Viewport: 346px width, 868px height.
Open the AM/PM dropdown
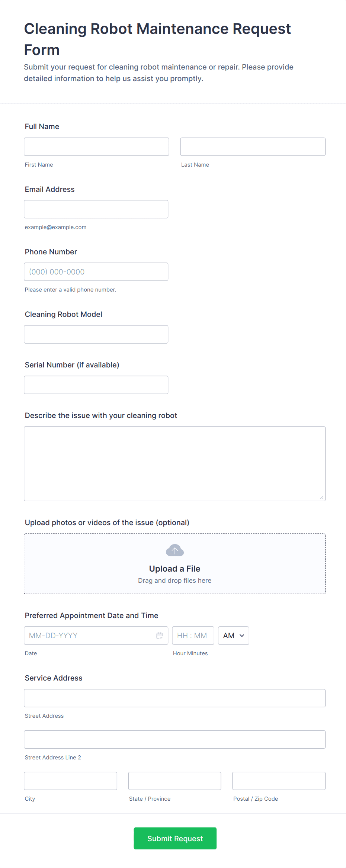pyautogui.click(x=233, y=635)
